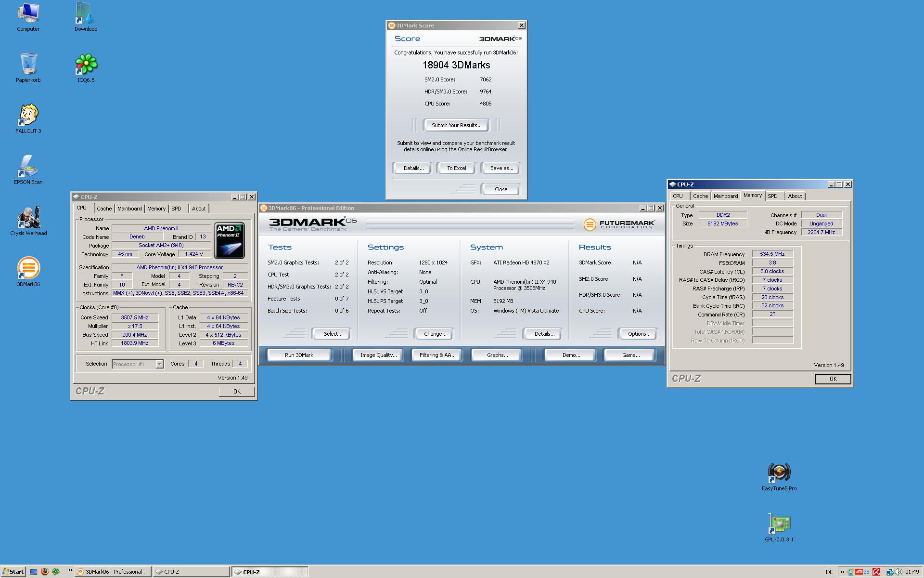Click the DE language indicator
924x578 pixels.
pos(830,572)
